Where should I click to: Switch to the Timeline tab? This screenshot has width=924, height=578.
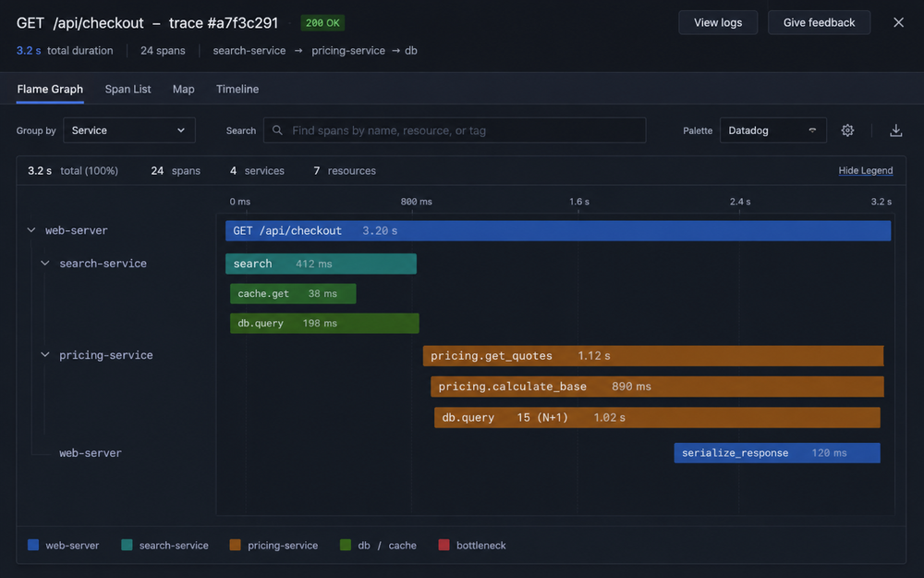pos(237,89)
